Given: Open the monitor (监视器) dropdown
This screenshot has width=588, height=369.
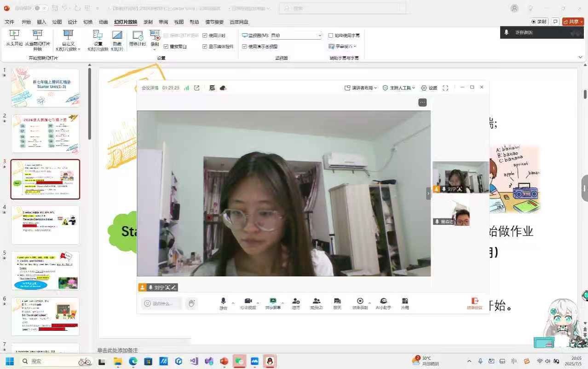Looking at the screenshot, I should point(320,35).
